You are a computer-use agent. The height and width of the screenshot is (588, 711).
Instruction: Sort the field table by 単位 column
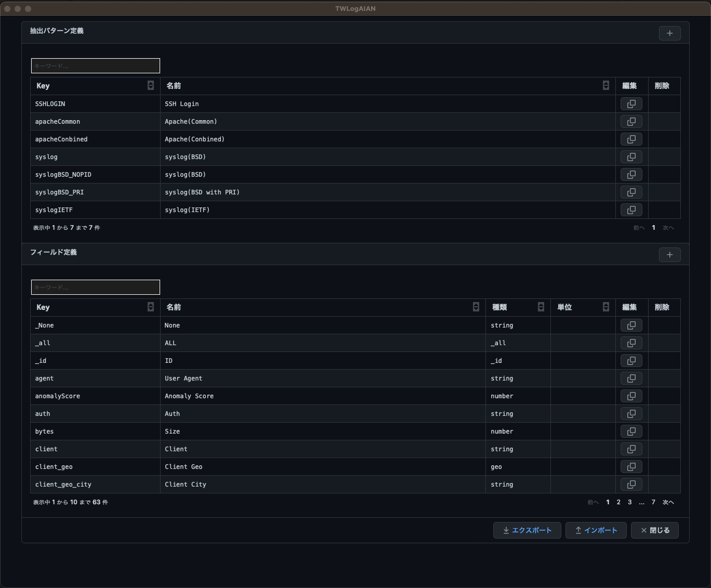tap(605, 307)
